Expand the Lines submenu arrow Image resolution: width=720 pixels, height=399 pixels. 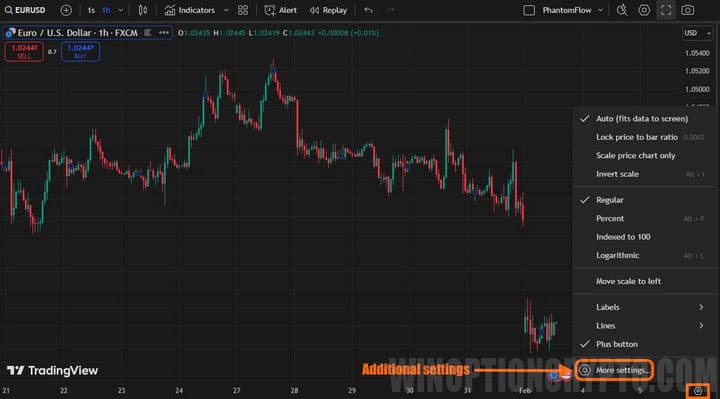coord(701,326)
